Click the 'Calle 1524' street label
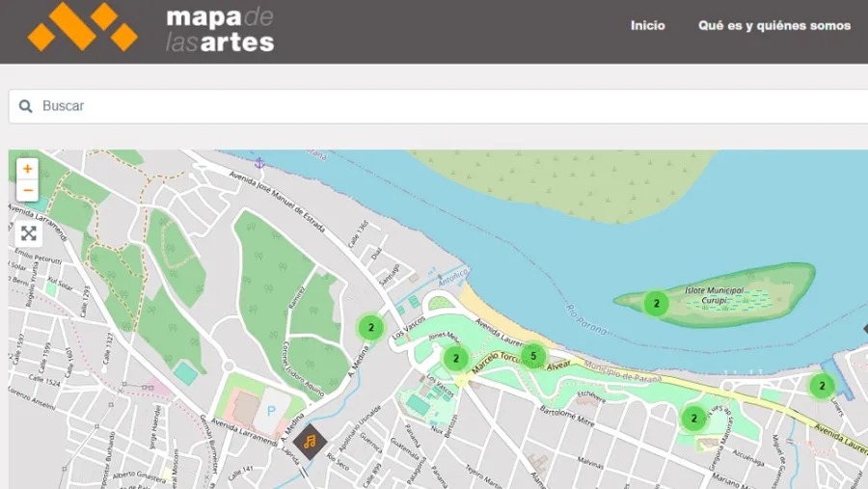868x489 pixels. [44, 379]
